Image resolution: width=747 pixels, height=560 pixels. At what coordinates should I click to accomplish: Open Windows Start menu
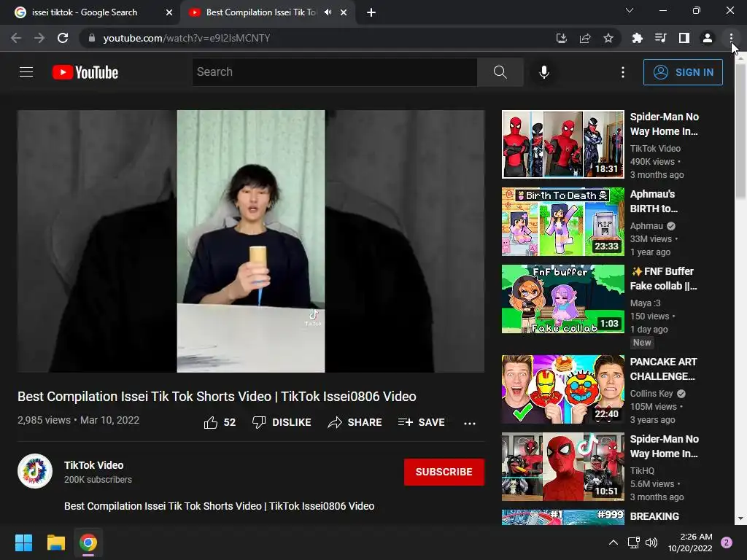(23, 542)
